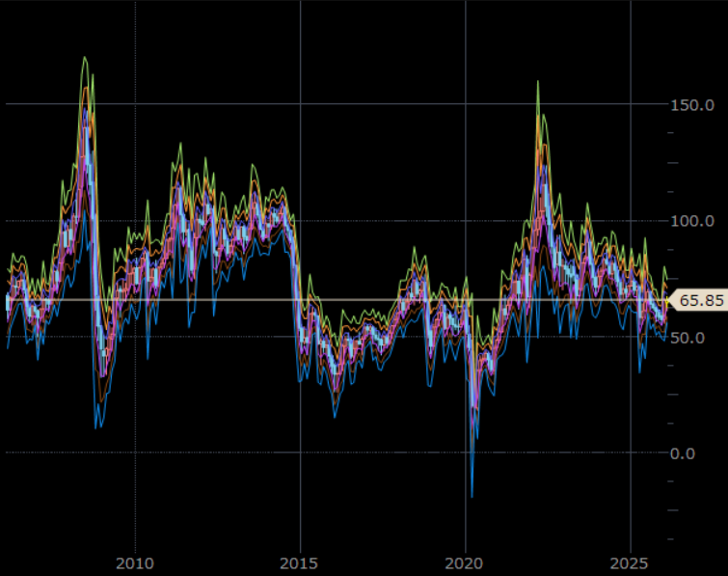Image resolution: width=728 pixels, height=576 pixels.
Task: Click the blue line's 2016 bottom
Action: tap(336, 417)
